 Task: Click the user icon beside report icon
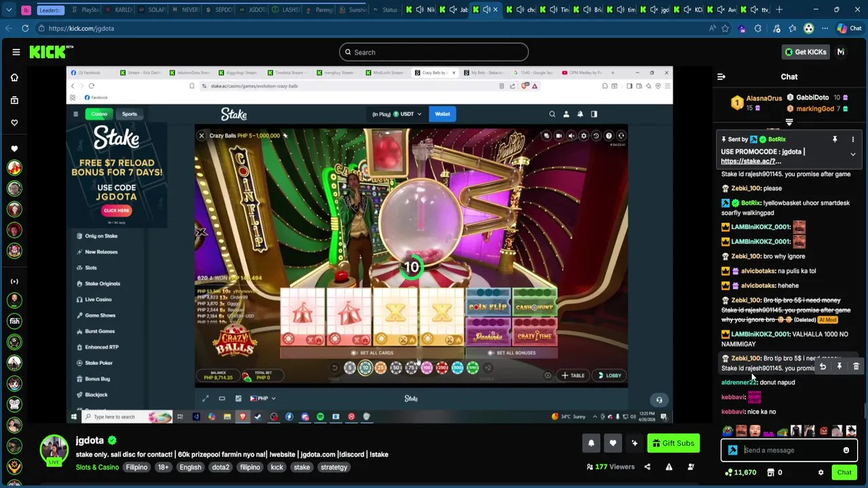pos(690,467)
